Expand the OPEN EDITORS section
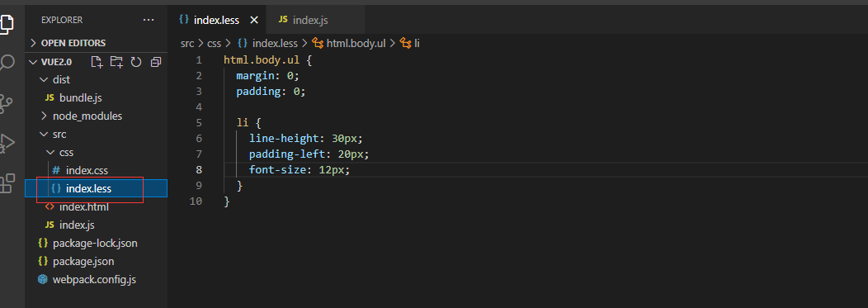868x308 pixels. point(73,43)
